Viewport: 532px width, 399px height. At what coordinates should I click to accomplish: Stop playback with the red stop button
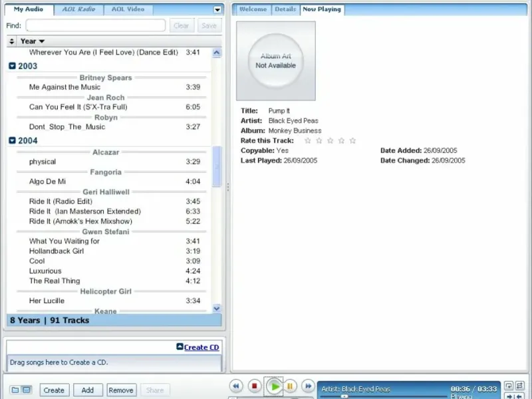(x=254, y=386)
